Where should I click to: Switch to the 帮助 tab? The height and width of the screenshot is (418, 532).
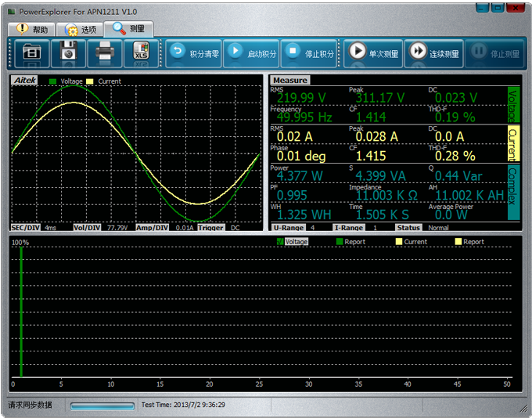coord(31,29)
